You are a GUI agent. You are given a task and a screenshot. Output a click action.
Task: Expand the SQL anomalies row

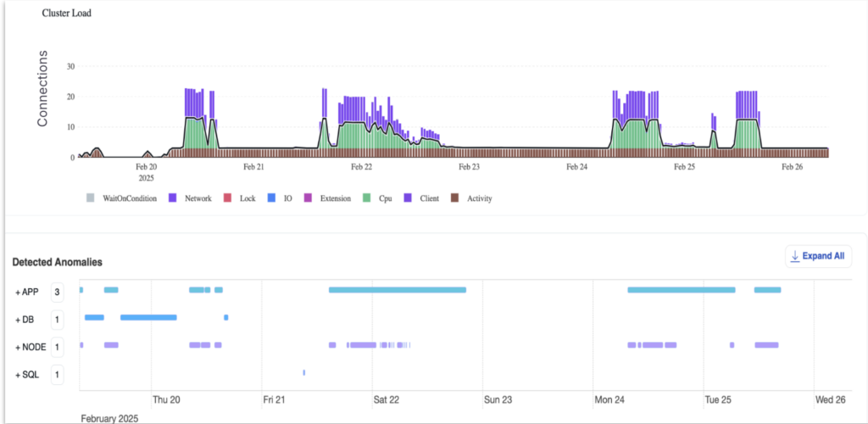(x=26, y=376)
